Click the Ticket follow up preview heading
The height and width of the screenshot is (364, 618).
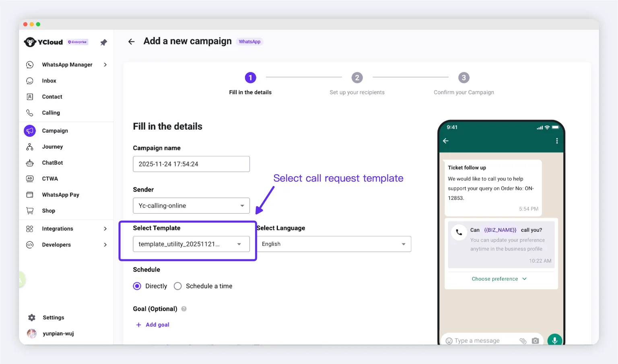tap(467, 168)
